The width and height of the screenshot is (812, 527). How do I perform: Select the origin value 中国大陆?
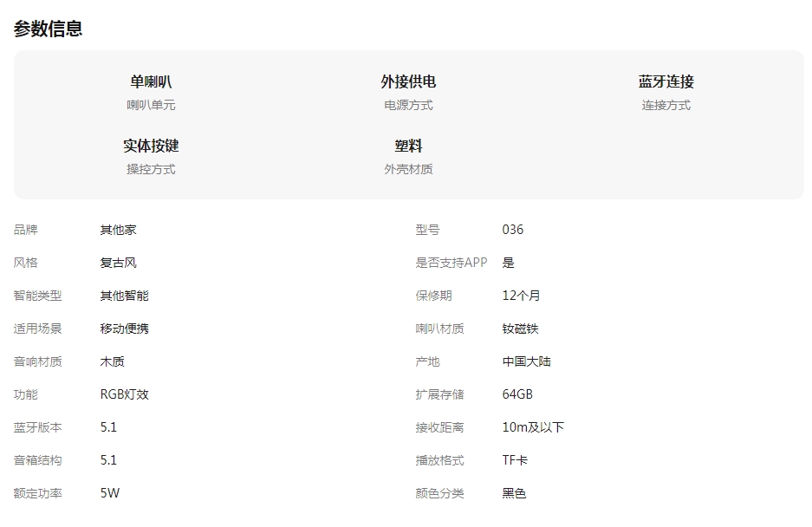click(x=526, y=361)
